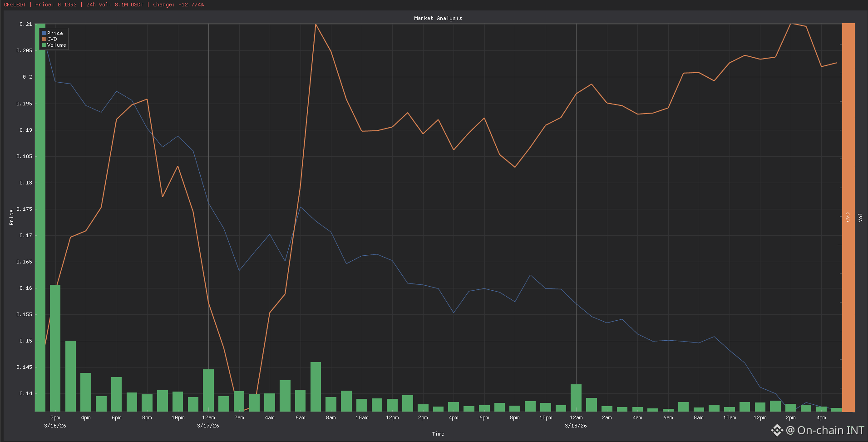868x442 pixels.
Task: Click the rotated Price title of the left axis
Action: 11,217
